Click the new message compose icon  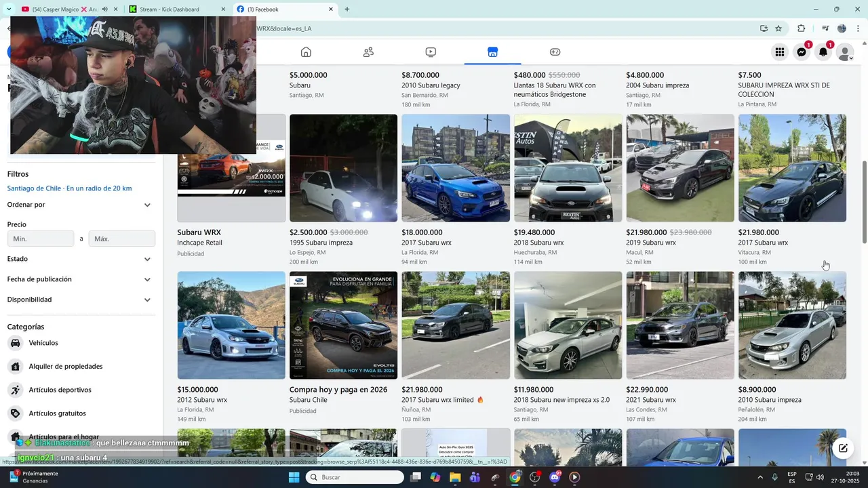coord(843,448)
